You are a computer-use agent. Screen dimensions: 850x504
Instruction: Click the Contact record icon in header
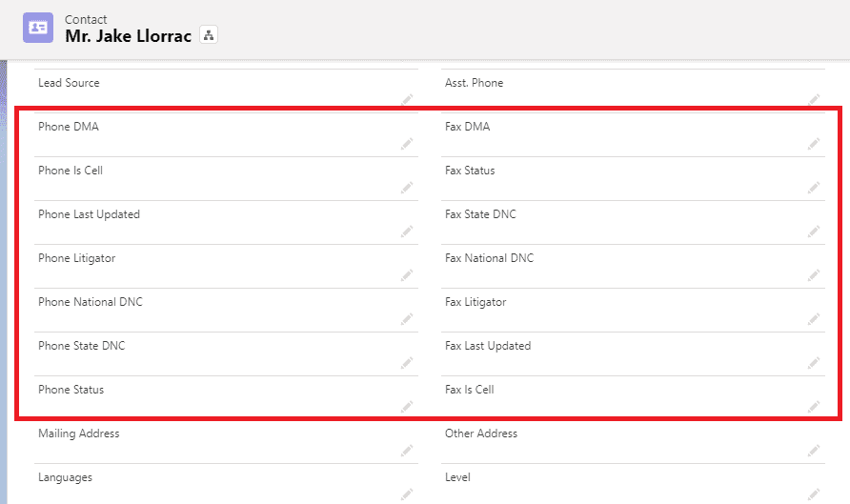[x=38, y=28]
